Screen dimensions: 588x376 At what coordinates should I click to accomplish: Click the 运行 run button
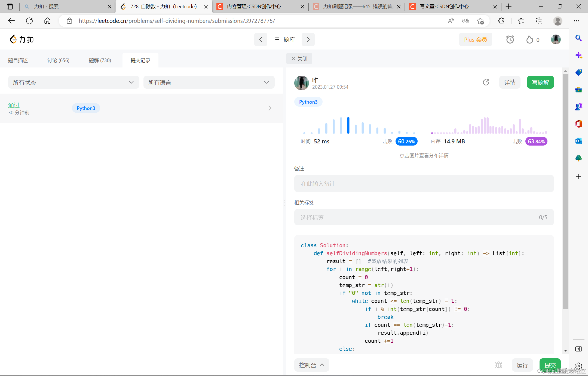click(522, 365)
